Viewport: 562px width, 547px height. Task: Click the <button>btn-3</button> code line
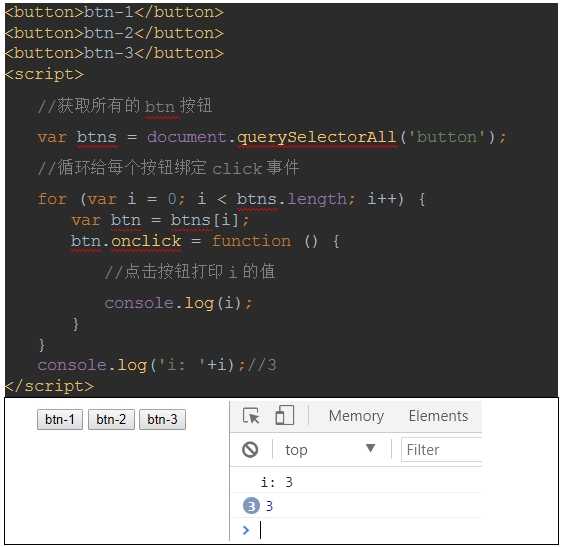pyautogui.click(x=114, y=53)
